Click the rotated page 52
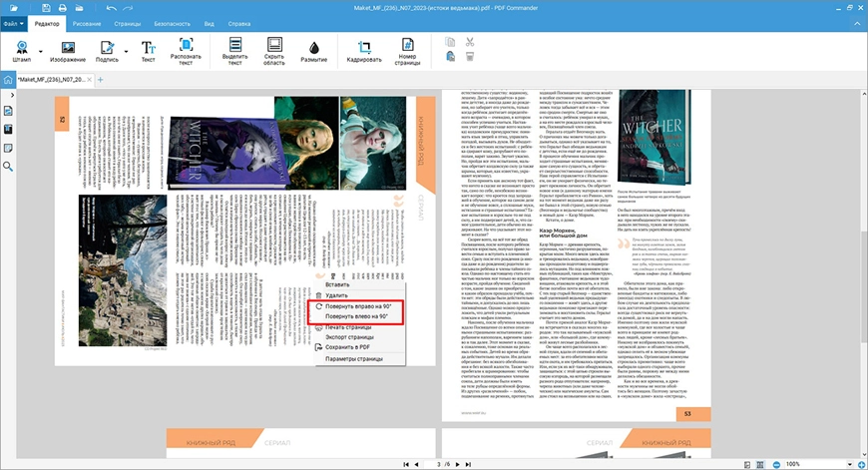 [x=244, y=231]
